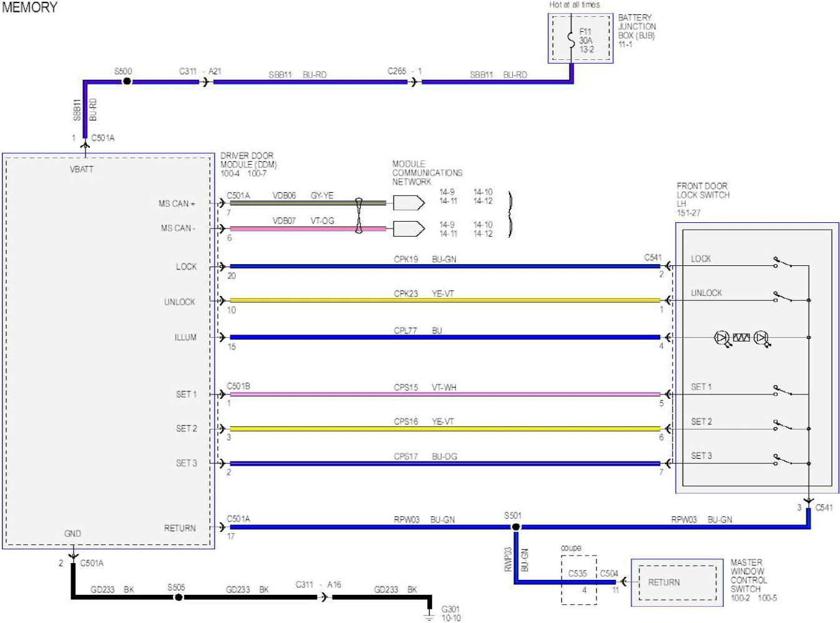Screen dimensions: 840x623
Task: Click the pink VT-OG MS CAN - wire
Action: pos(308,228)
